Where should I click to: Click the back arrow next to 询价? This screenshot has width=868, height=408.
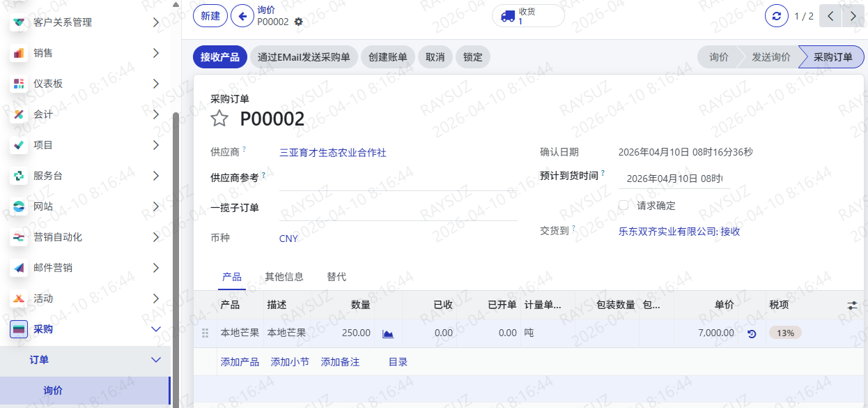(242, 16)
